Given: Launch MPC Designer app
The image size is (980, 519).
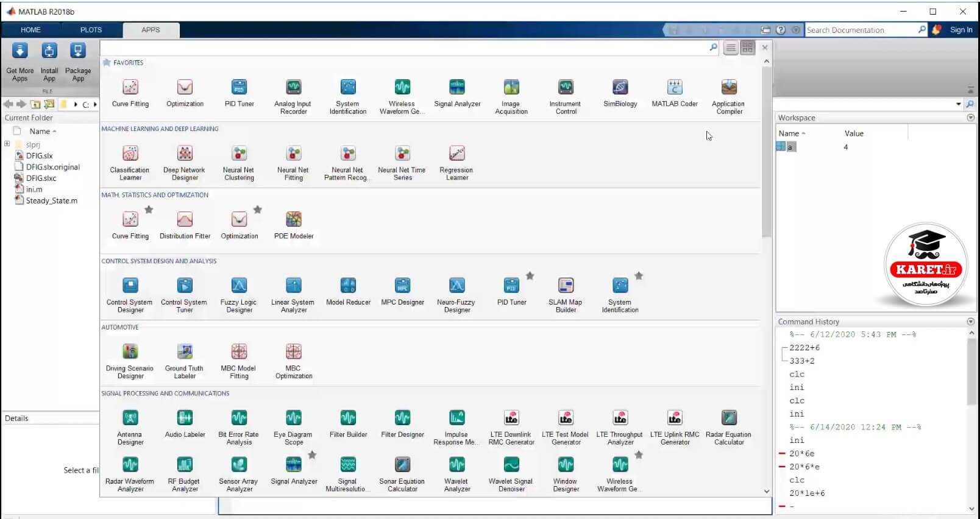Looking at the screenshot, I should pyautogui.click(x=402, y=291).
